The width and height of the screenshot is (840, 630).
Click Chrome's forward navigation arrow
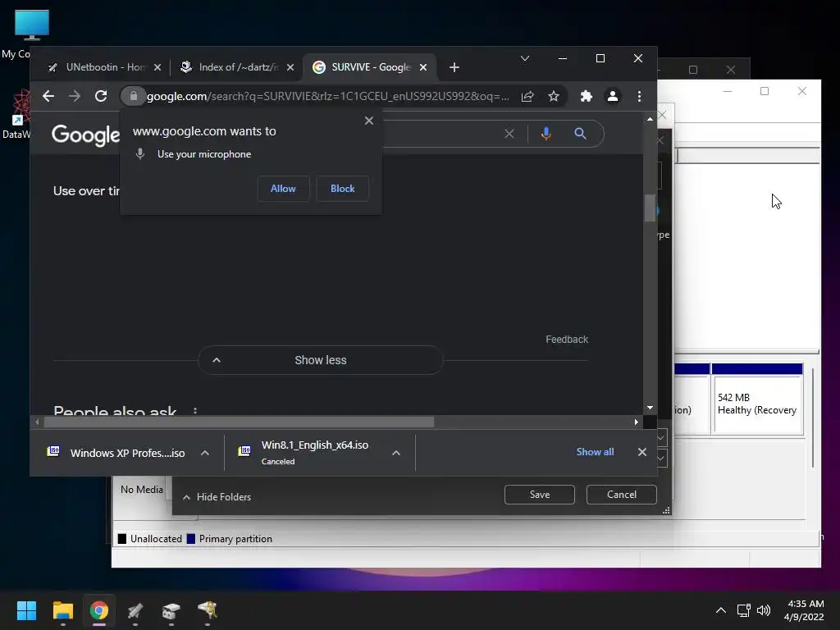75,97
